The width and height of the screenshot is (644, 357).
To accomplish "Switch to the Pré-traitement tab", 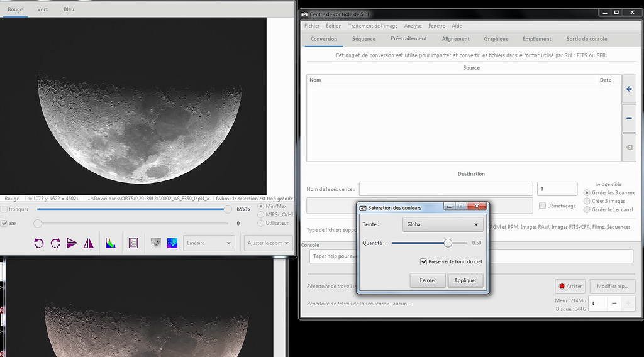I will point(409,39).
